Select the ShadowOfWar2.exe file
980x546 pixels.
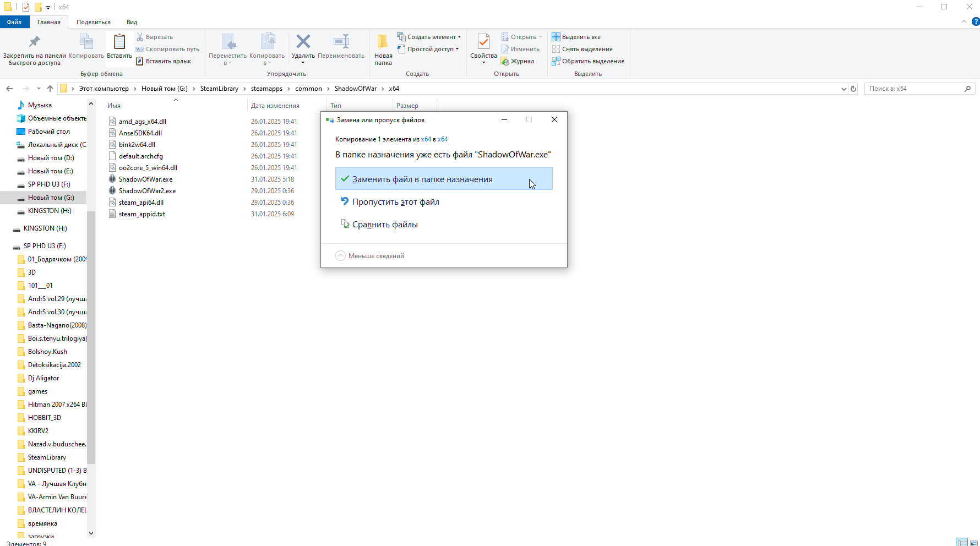pos(147,191)
